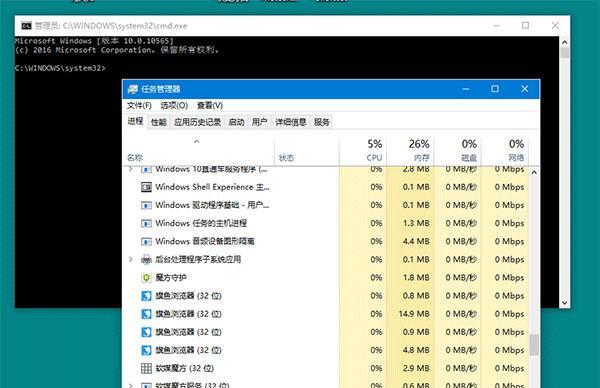Close the Task Manager window

point(525,89)
